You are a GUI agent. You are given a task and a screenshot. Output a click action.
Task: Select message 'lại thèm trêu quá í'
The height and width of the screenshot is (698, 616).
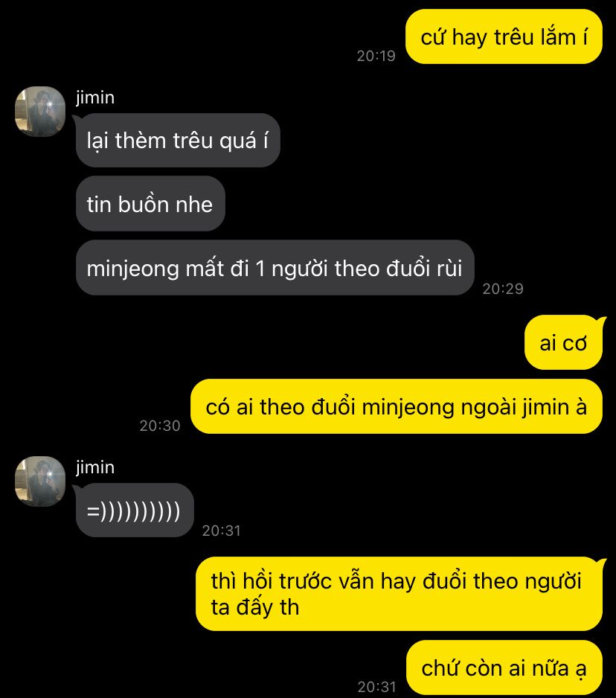pos(178,140)
